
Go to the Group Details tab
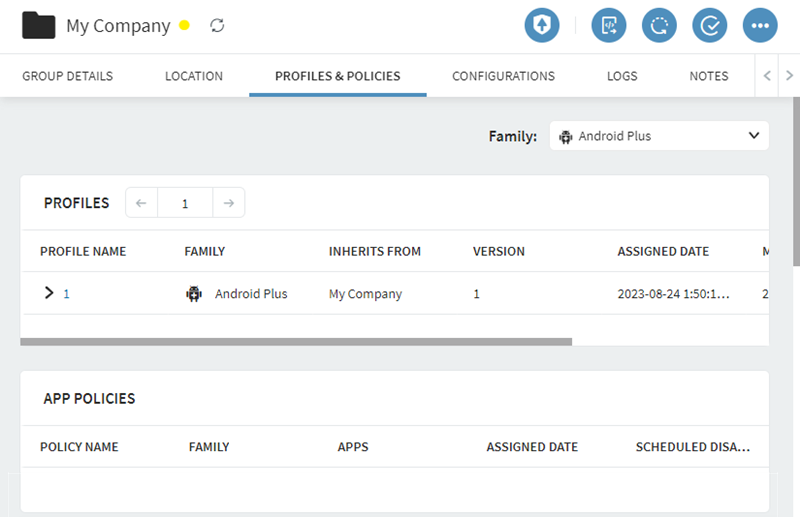67,76
